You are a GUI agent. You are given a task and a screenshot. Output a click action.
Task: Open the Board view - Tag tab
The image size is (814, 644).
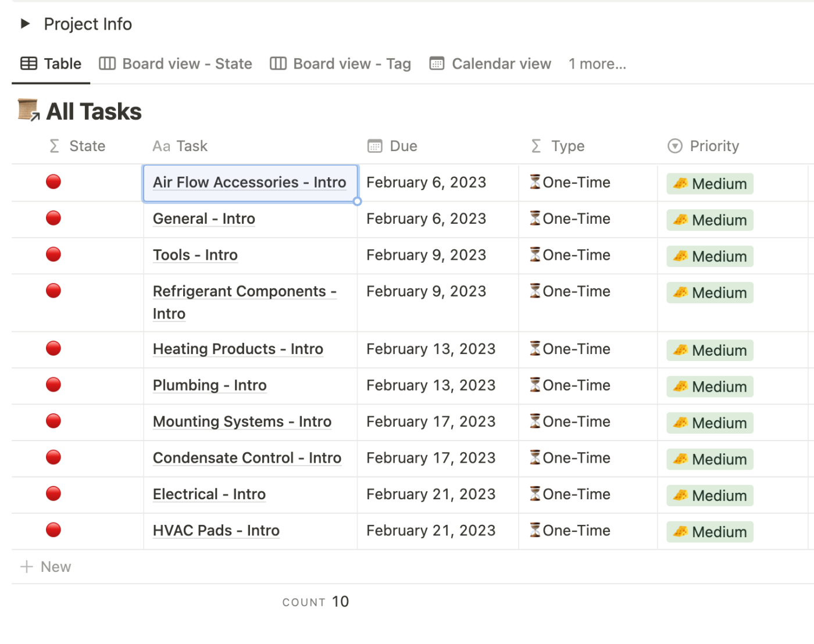(341, 64)
